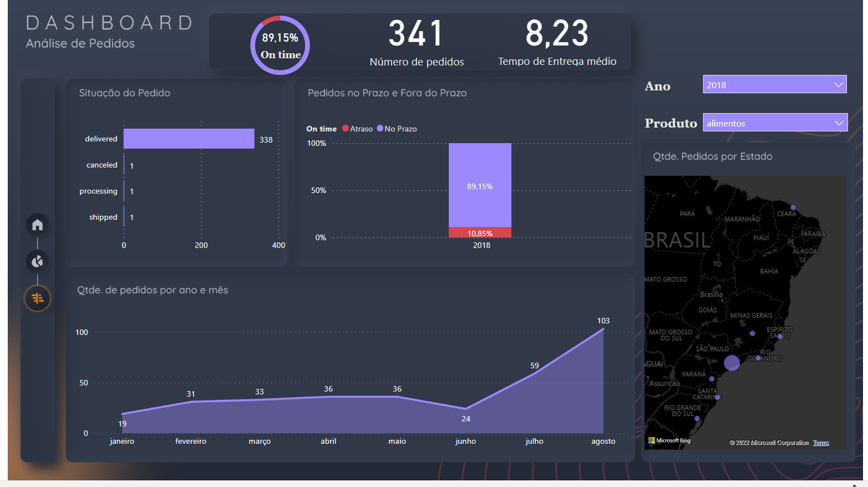The image size is (868, 487).
Task: Toggle the Atraso series in the legend
Action: tap(357, 128)
